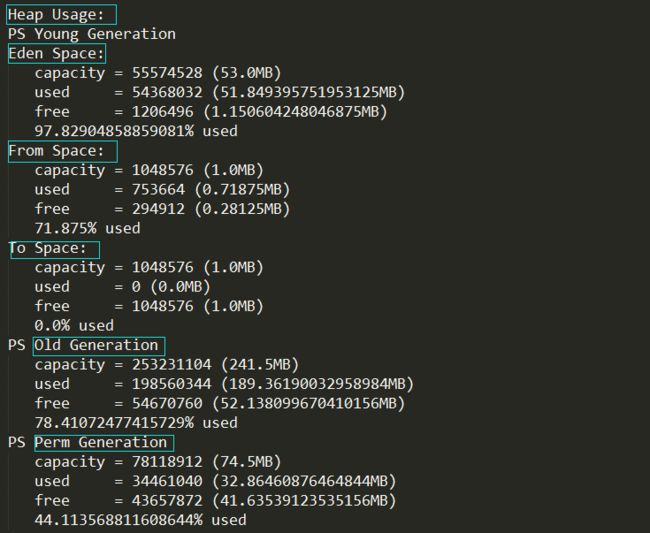Screen dimensions: 650x533
Task: Click the 71.875% used line
Action: [87, 228]
